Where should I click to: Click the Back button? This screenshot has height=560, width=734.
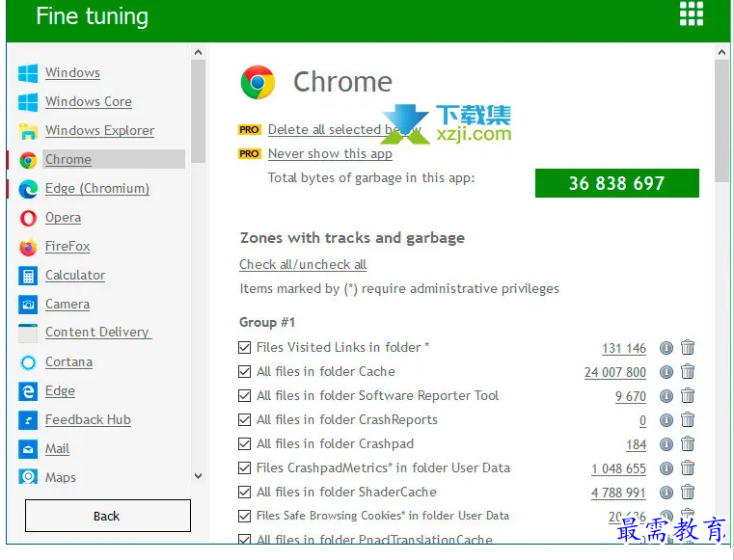point(108,516)
